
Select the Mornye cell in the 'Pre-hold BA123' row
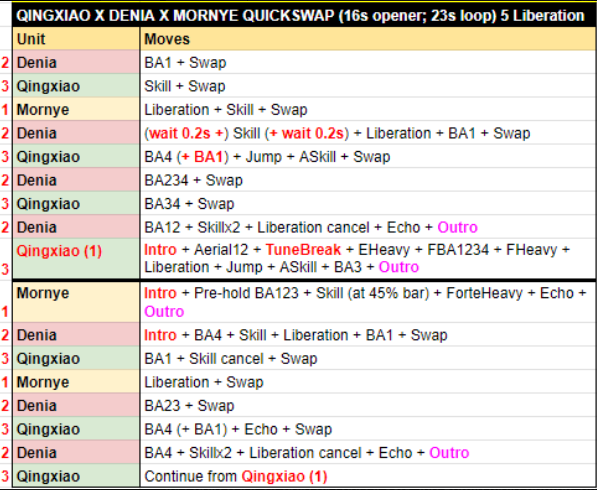click(x=76, y=302)
